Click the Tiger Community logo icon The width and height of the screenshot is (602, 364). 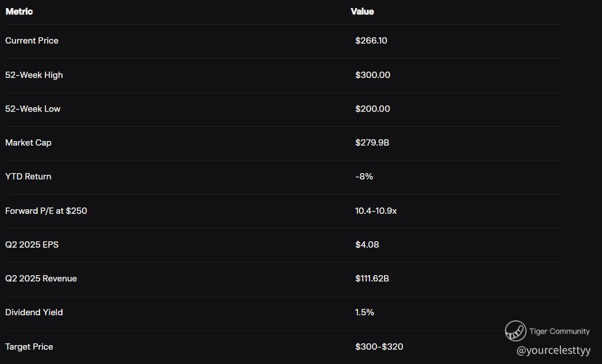point(515,331)
